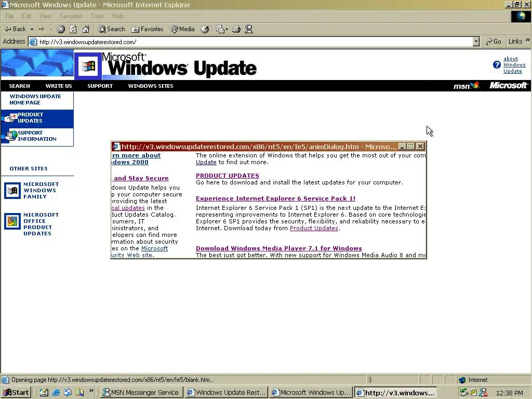The image size is (532, 399).
Task: Click inside the Address bar URL field
Action: (255, 42)
